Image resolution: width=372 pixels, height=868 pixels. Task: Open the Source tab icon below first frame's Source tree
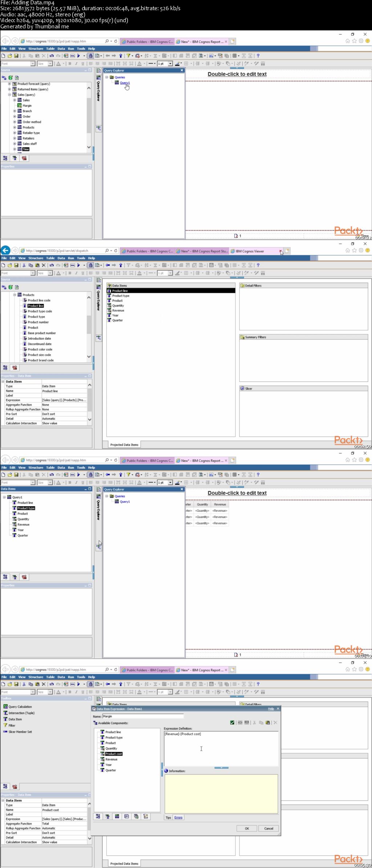tap(5, 158)
